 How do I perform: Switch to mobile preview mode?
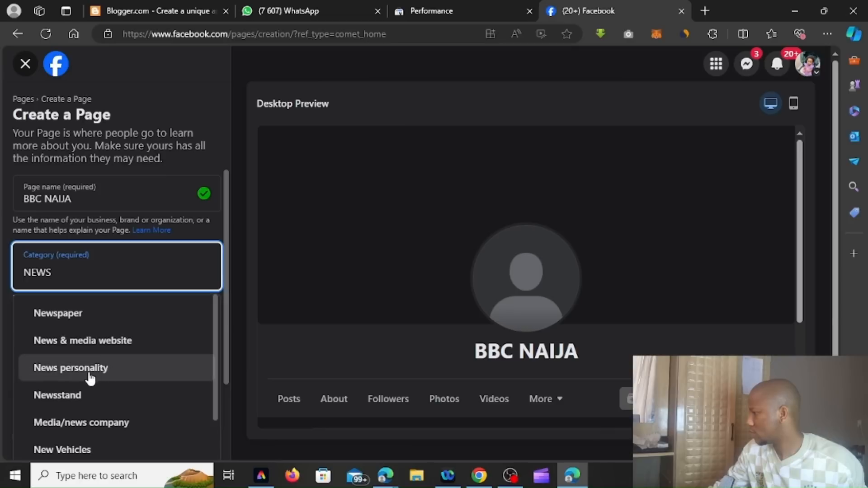pos(793,103)
